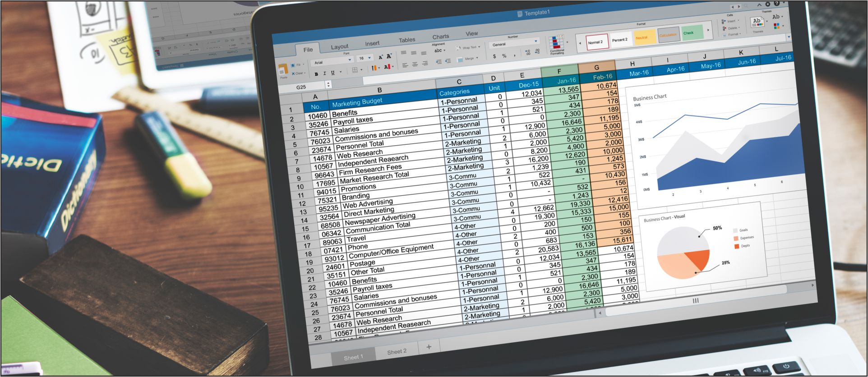Apply the Neutral cell style
Viewport: 868px width, 377px height.
(x=644, y=37)
